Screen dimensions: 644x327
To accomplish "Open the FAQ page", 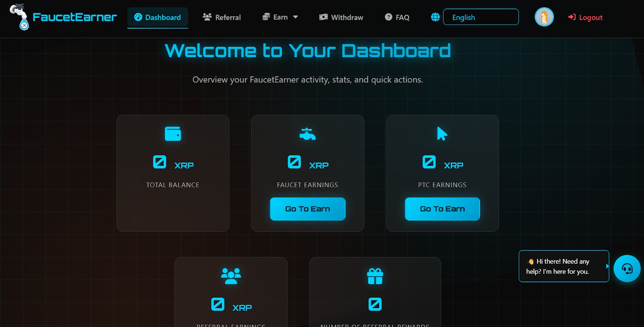I will 397,17.
